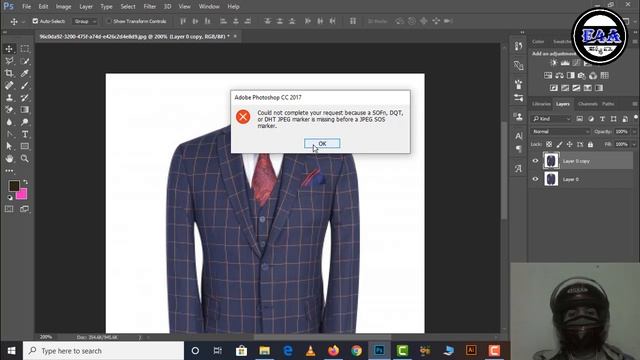Select the Gradient tool

pos(24,109)
